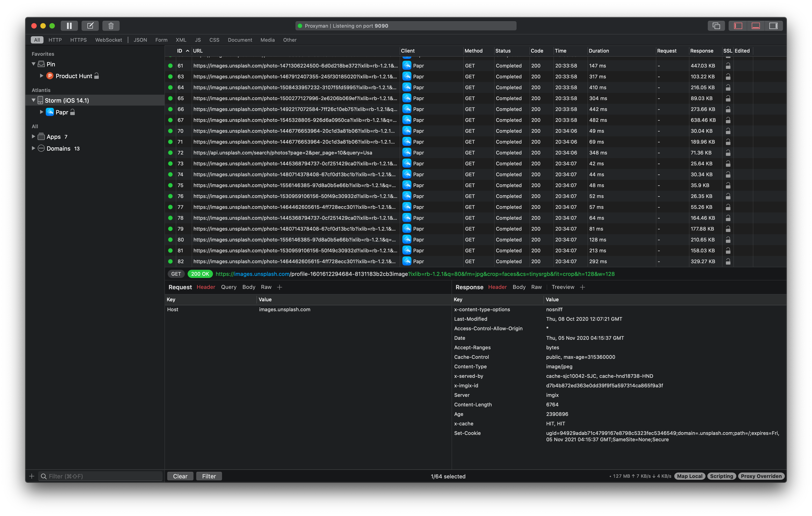The image size is (812, 516).
Task: Expand the Apps group in the sidebar
Action: pos(33,137)
